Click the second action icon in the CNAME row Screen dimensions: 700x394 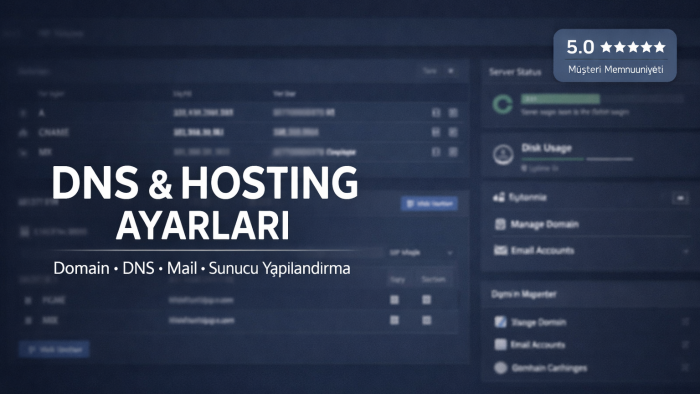[453, 132]
